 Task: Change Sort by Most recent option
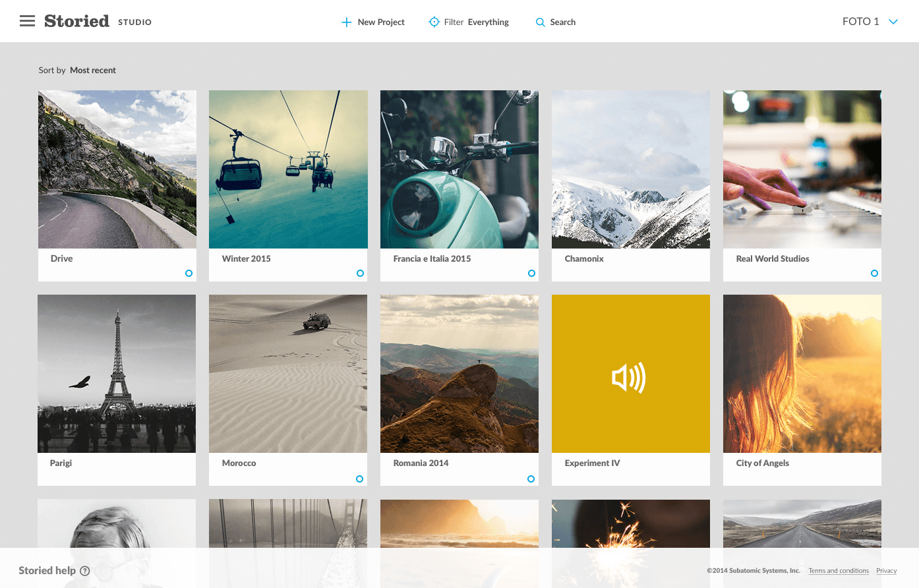93,70
